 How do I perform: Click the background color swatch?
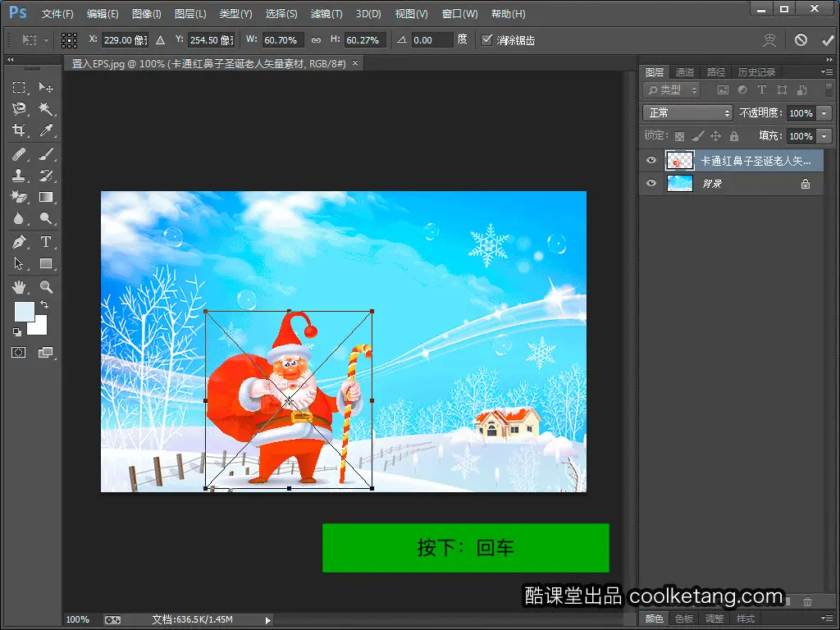coord(39,328)
